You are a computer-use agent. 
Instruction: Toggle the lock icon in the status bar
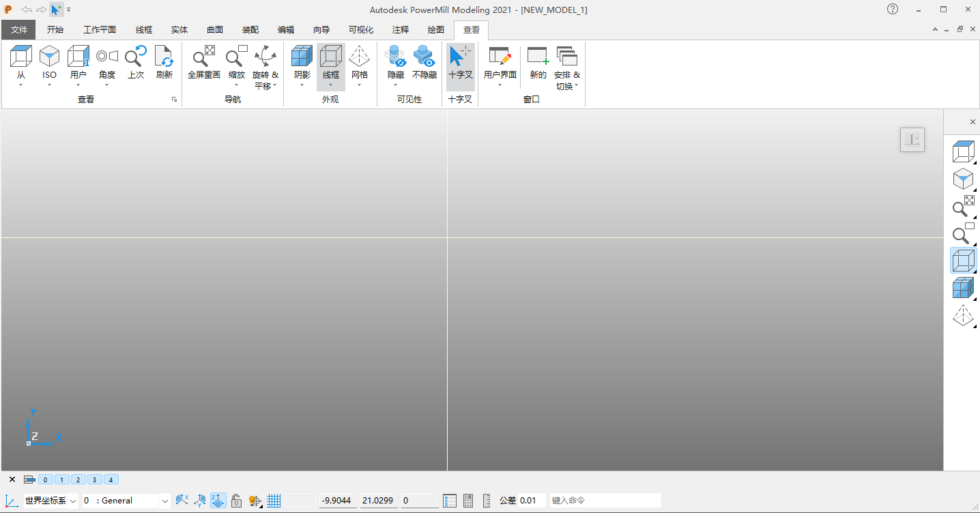click(236, 500)
